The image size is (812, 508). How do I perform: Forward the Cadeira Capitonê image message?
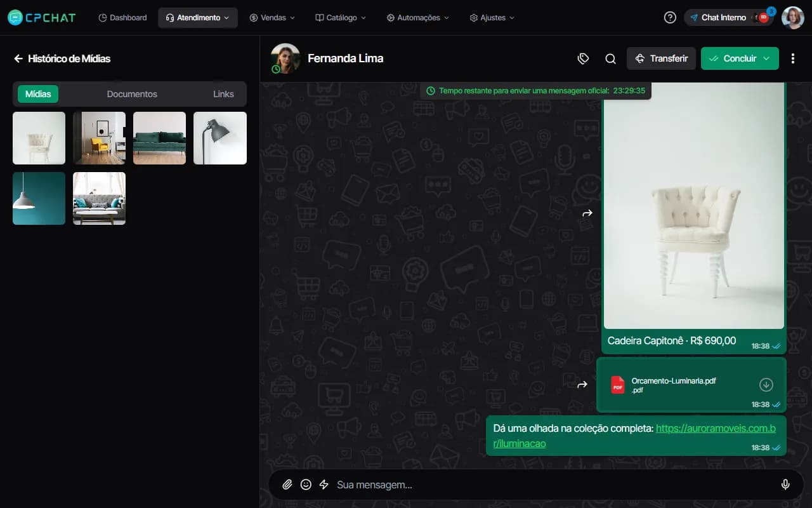click(x=587, y=213)
